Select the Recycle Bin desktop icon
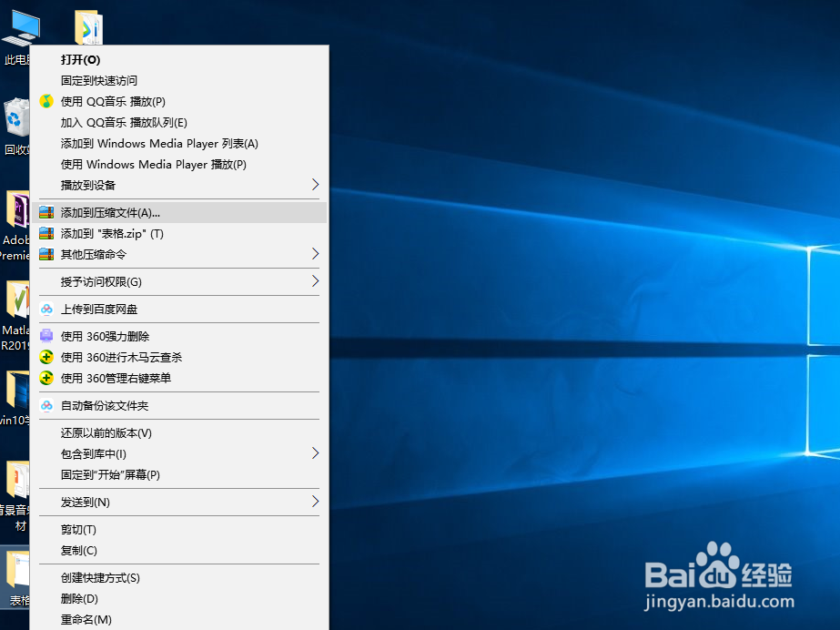The image size is (840, 630). [16, 127]
